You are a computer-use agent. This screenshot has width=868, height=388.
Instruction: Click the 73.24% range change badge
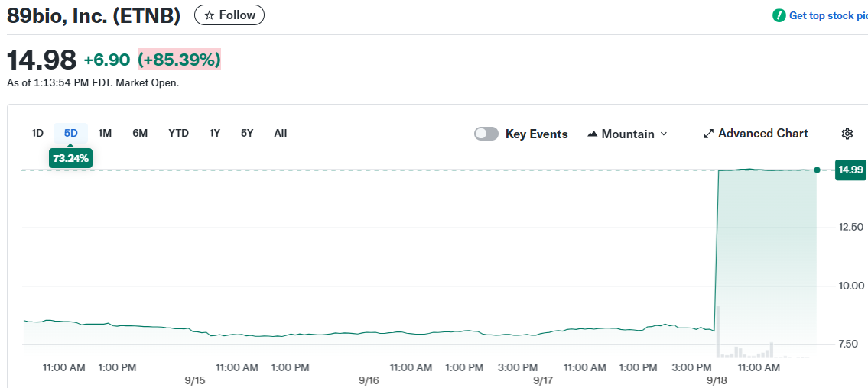[71, 159]
